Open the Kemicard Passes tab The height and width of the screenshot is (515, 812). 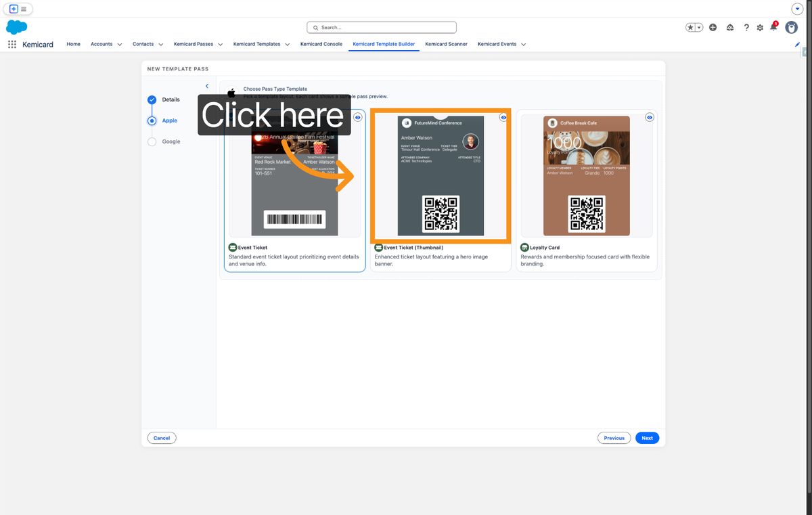(194, 44)
